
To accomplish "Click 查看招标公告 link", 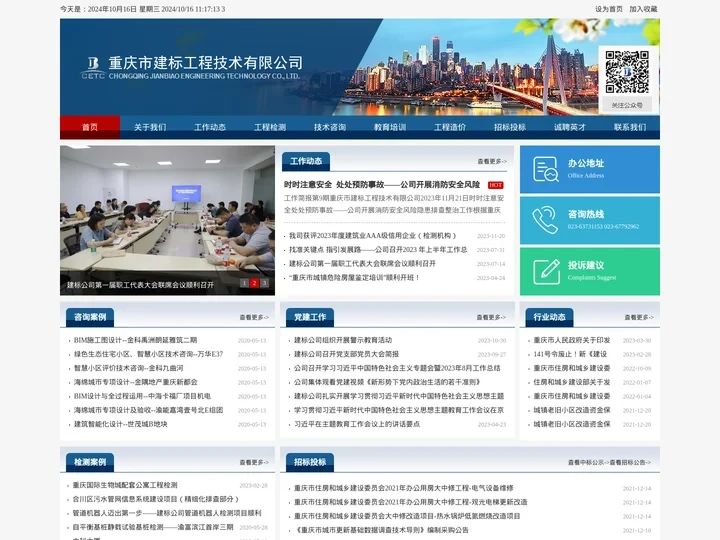I will (630, 462).
